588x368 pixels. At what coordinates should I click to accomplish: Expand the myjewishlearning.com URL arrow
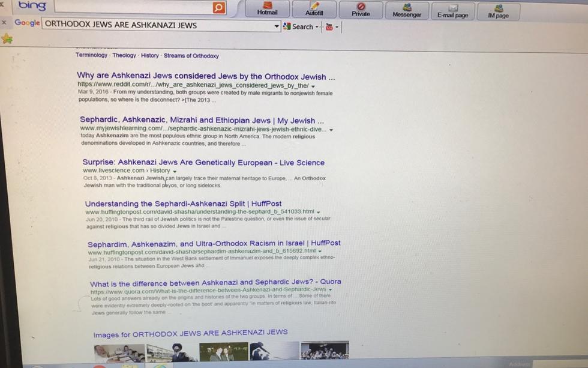tap(331, 130)
